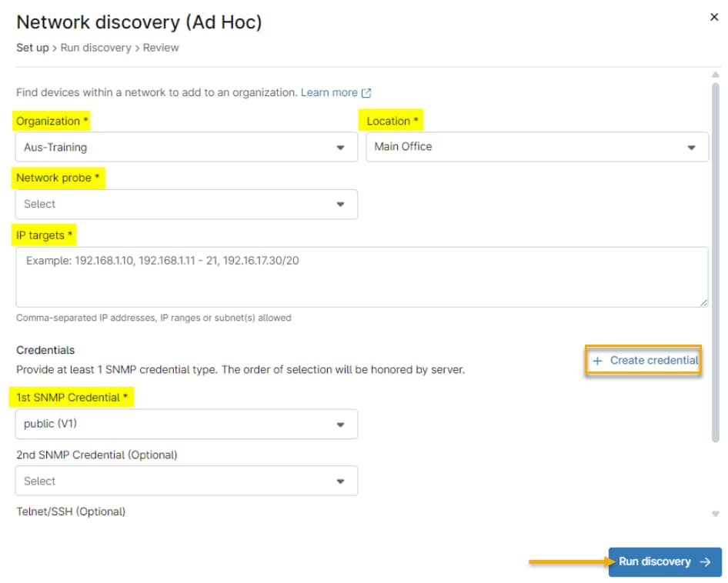Open the Organization dropdown showing Aus-Training
The height and width of the screenshot is (583, 728).
point(185,147)
